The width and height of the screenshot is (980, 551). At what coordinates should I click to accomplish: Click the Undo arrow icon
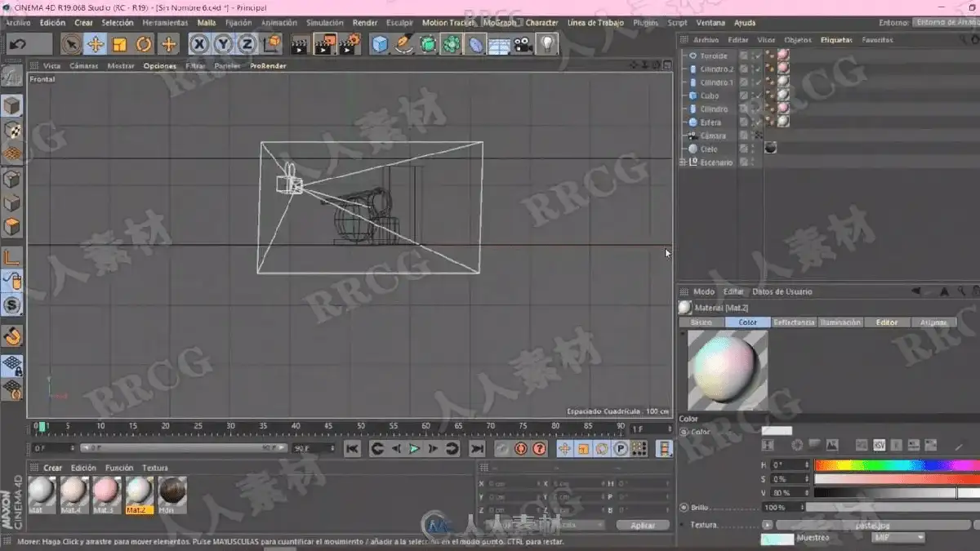(x=17, y=43)
